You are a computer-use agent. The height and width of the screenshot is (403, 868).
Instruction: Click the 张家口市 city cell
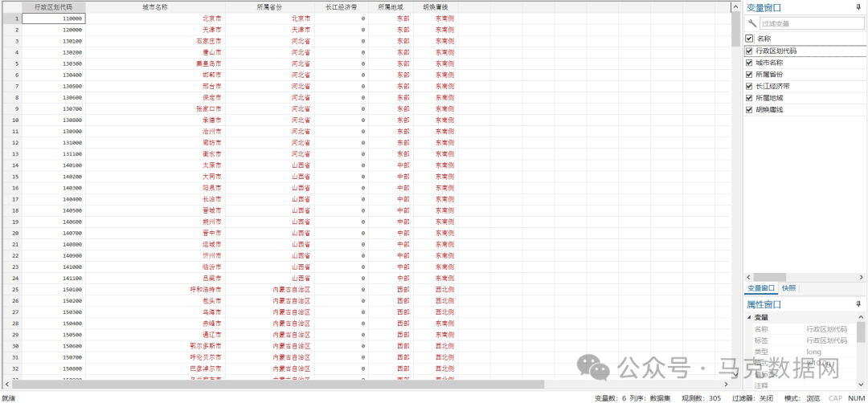pos(156,109)
